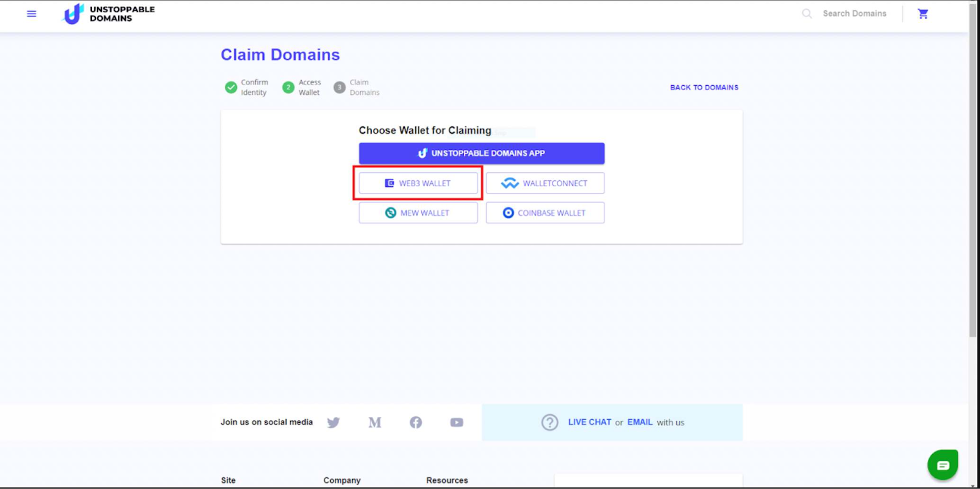Click the Company footer heading
Image resolution: width=980 pixels, height=489 pixels.
[342, 480]
